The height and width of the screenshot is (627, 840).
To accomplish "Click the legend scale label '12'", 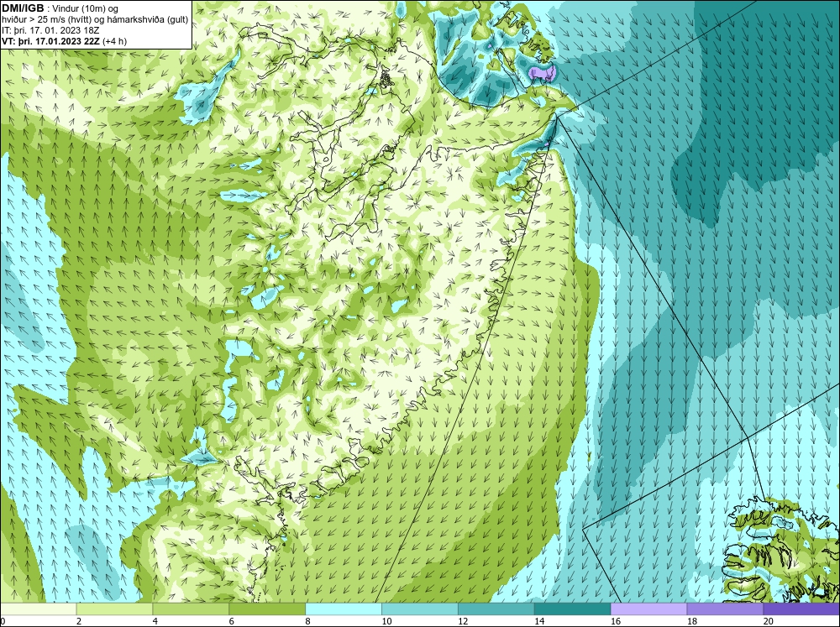I will click(463, 621).
